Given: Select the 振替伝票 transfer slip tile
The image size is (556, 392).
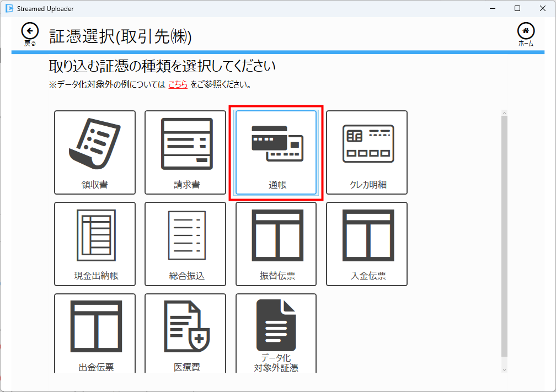Looking at the screenshot, I should pyautogui.click(x=276, y=244).
